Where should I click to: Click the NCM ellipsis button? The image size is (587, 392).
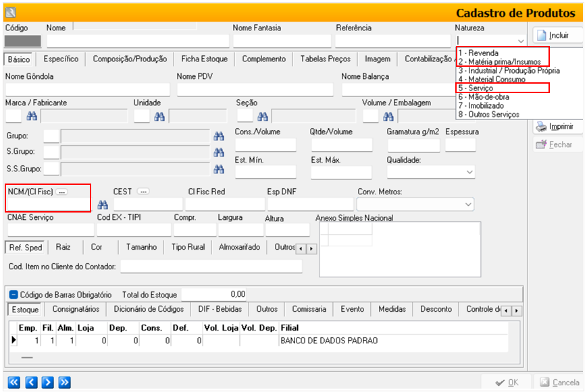(x=61, y=192)
